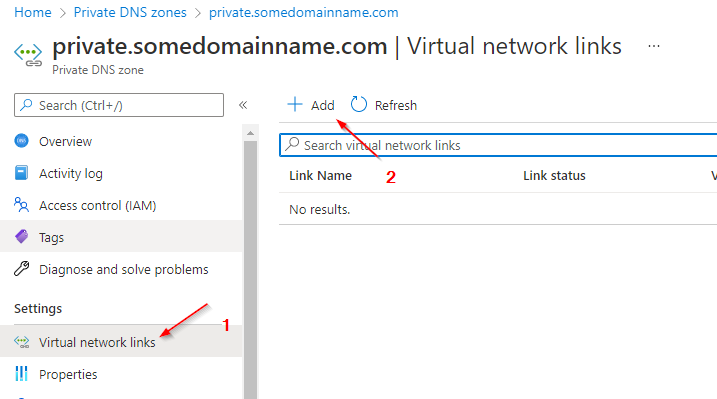The image size is (717, 399).
Task: Open the ellipsis more options menu
Action: click(x=654, y=46)
